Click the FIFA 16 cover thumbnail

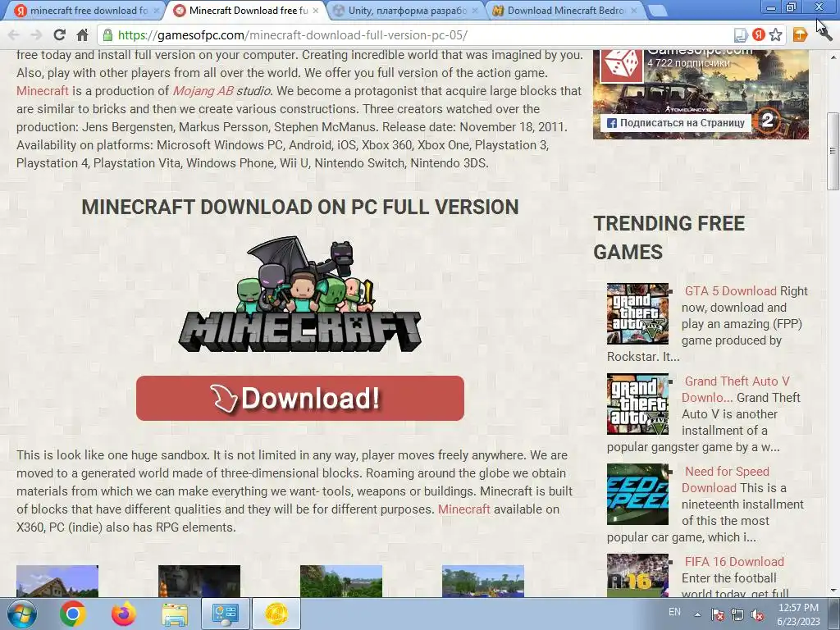(x=637, y=575)
